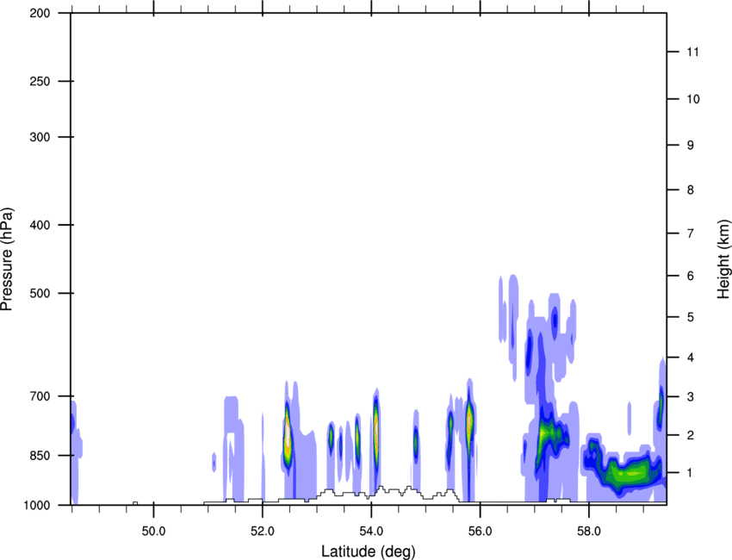The width and height of the screenshot is (732, 560).
Task: Pick the 9 km height label
Action: click(x=691, y=146)
